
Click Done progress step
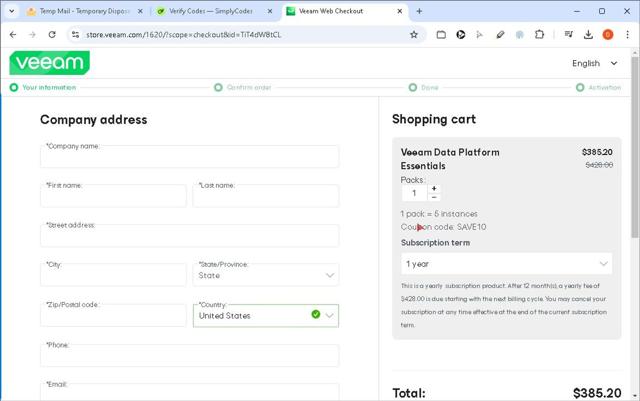click(x=424, y=87)
